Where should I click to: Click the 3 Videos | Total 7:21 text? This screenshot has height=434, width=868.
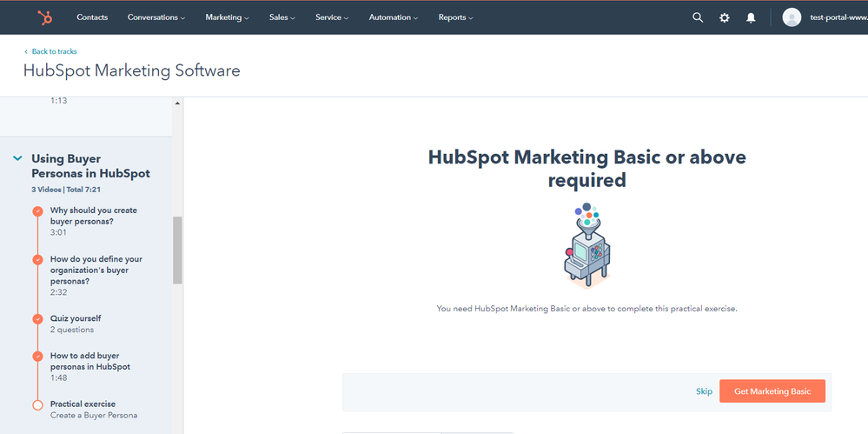click(x=66, y=190)
